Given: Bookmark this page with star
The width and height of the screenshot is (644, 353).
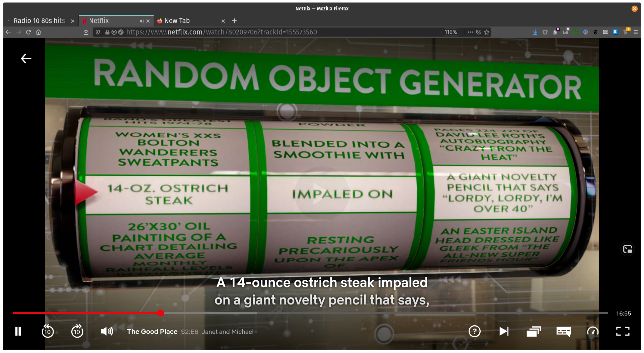Looking at the screenshot, I should click(487, 32).
